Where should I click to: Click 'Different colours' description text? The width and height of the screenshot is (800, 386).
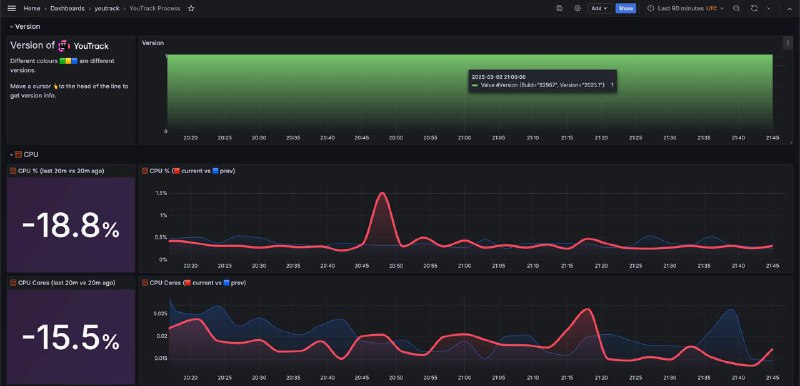pyautogui.click(x=34, y=61)
